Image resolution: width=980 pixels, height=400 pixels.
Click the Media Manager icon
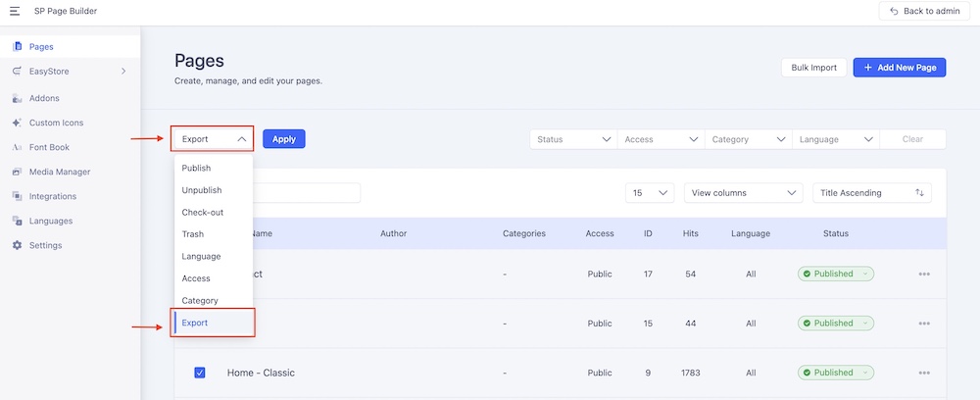pyautogui.click(x=17, y=173)
